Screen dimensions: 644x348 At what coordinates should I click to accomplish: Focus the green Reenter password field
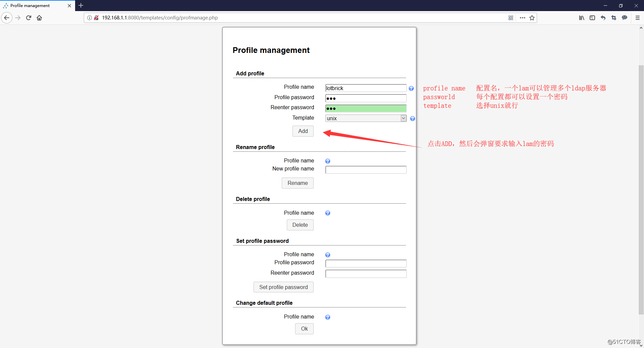pos(366,108)
